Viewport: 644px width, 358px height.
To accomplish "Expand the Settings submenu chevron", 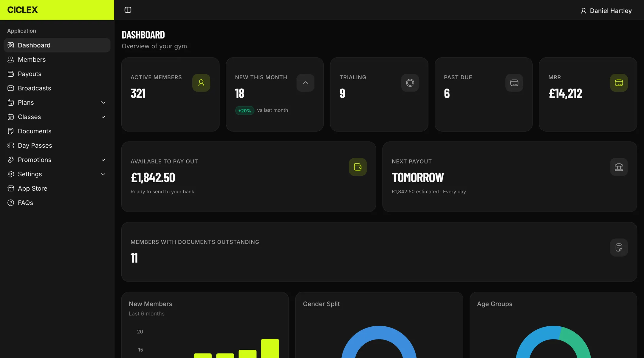I will [103, 174].
